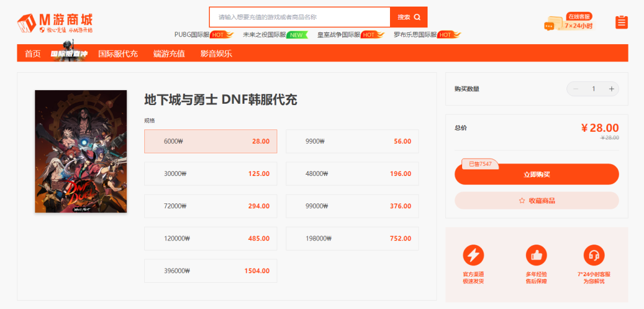This screenshot has height=309, width=644.
Task: Open the orders clipboard icon
Action: (x=622, y=22)
